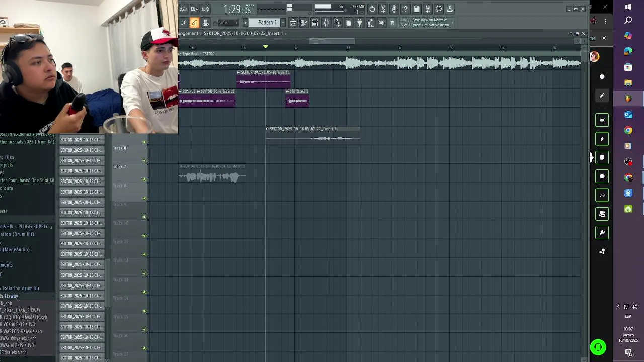Mute Track 7 with its green dot
The width and height of the screenshot is (644, 362).
[x=145, y=179]
